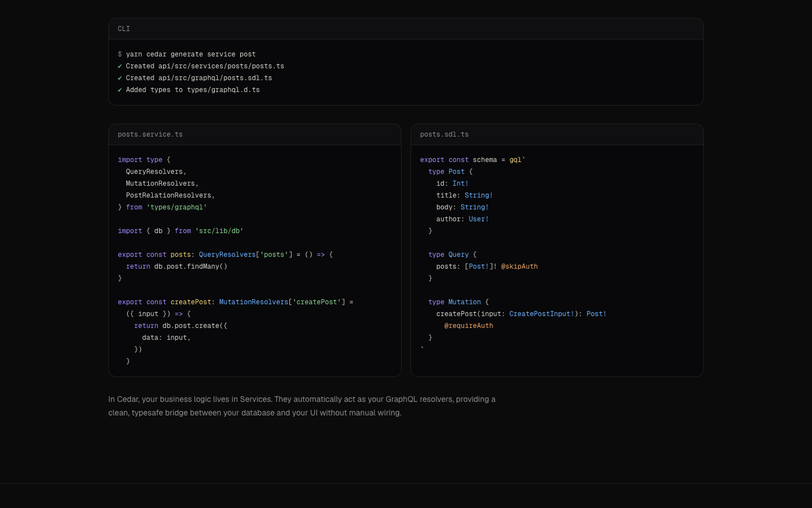Click the "author: User!" field line
812x508 pixels.
462,219
